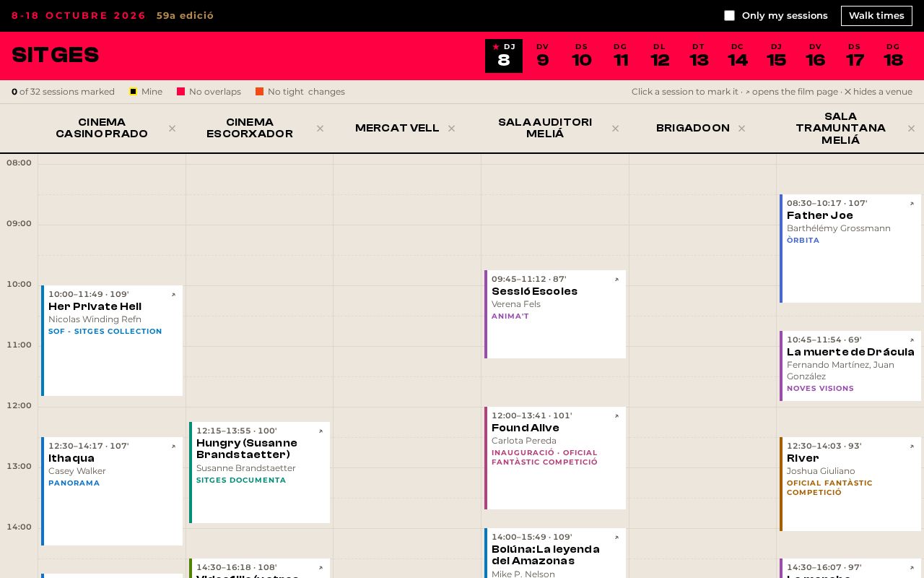The height and width of the screenshot is (578, 924).
Task: Open film page arrow for River
Action: (912, 447)
